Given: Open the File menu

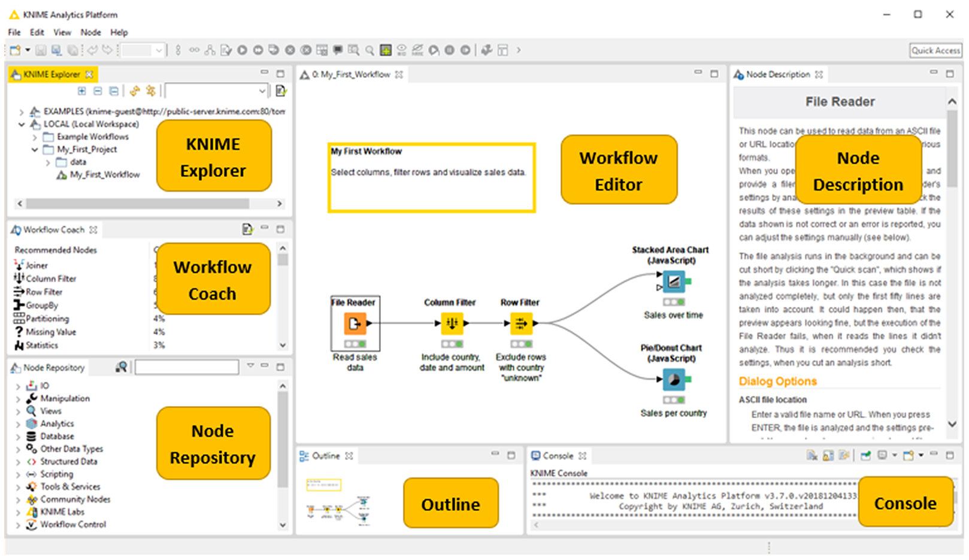Looking at the screenshot, I should point(14,32).
